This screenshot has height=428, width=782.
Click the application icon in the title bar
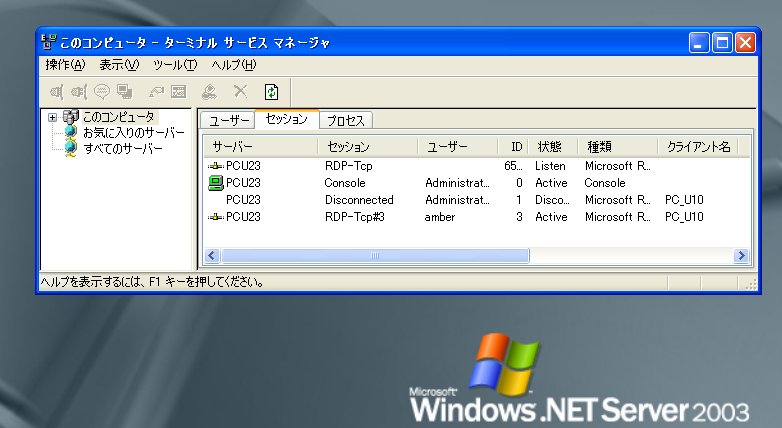(x=48, y=42)
